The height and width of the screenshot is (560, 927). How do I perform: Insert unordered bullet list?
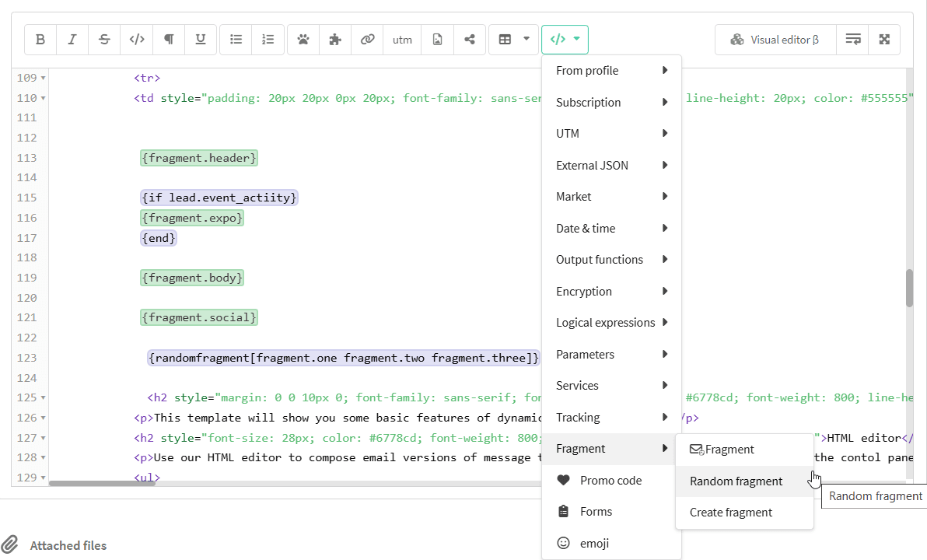click(236, 40)
